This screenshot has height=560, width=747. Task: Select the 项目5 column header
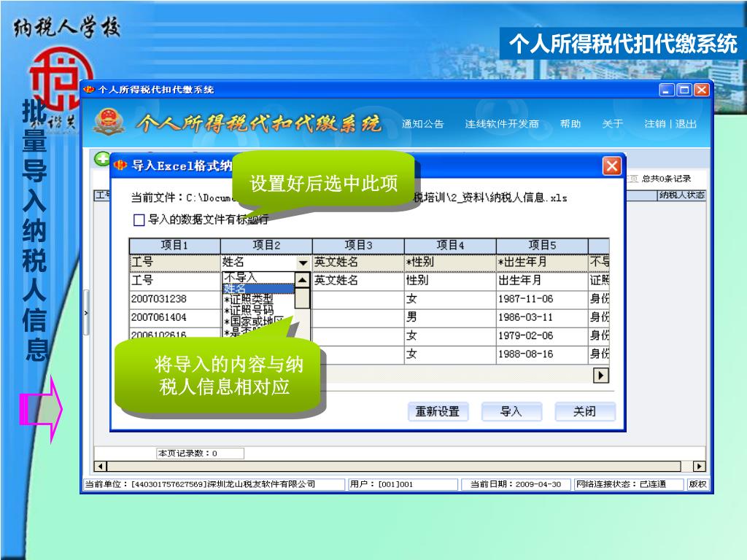(x=542, y=246)
